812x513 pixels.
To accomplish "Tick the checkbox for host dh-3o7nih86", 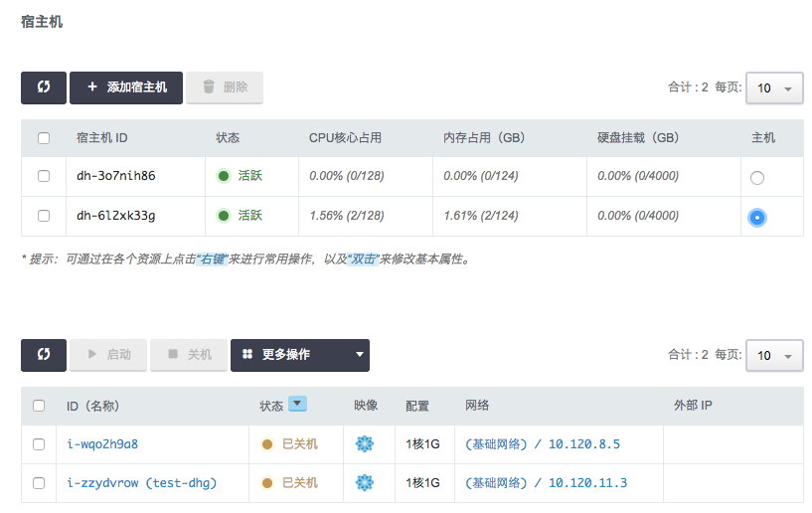I will point(44,176).
